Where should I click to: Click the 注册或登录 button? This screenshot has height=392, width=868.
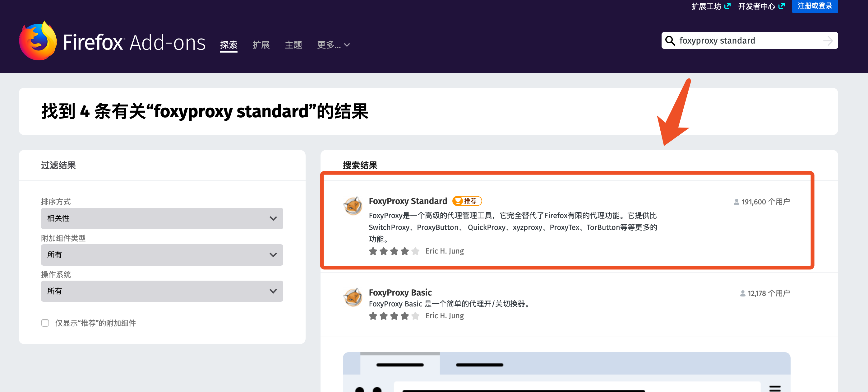[815, 6]
